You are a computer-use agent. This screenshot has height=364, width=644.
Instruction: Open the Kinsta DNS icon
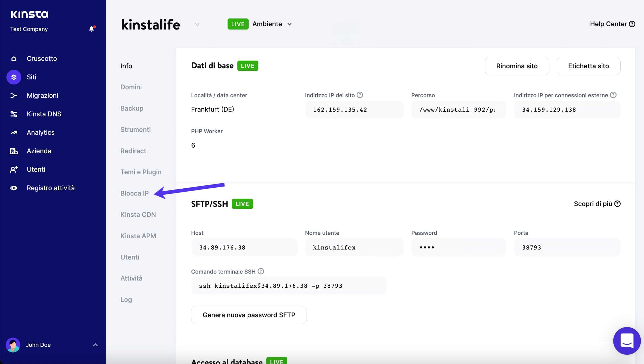14,114
